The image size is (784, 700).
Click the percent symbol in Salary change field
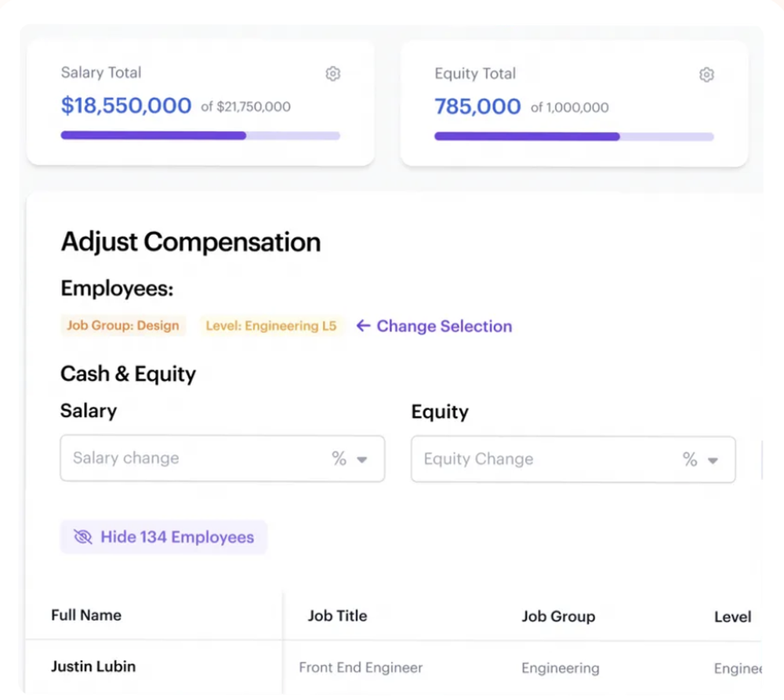click(339, 459)
